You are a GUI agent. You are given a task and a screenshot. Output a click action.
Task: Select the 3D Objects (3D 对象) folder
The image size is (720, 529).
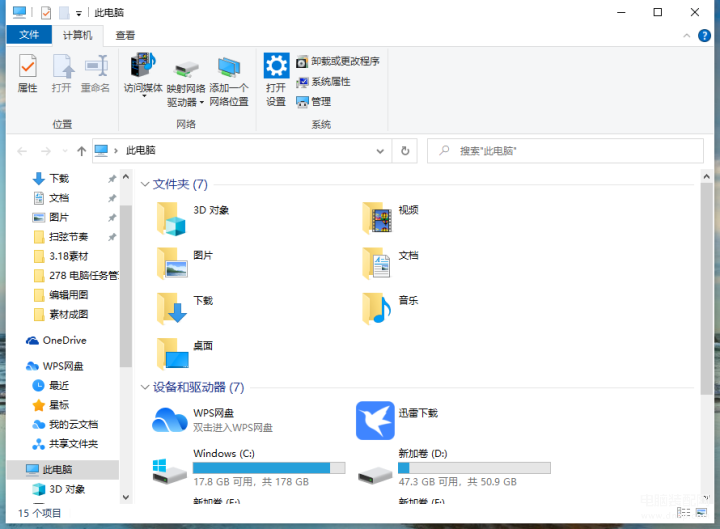click(x=193, y=219)
